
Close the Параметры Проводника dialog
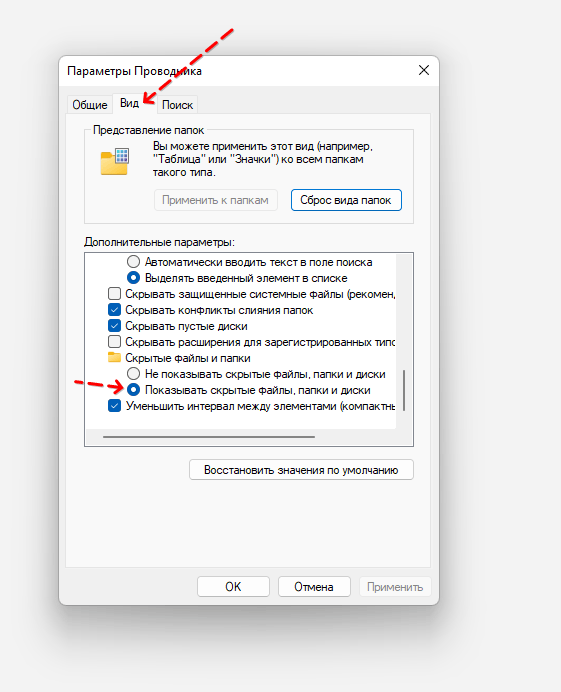click(424, 70)
